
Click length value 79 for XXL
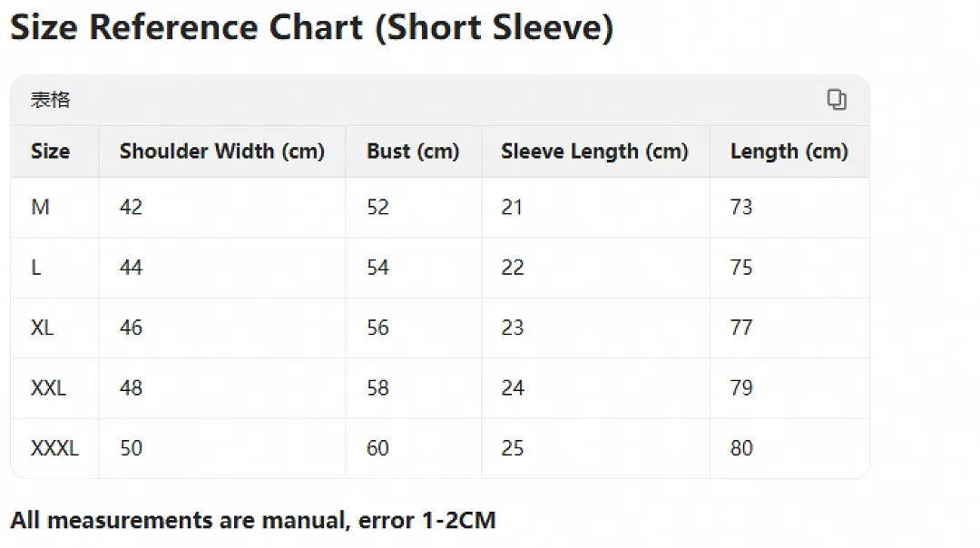(x=741, y=388)
